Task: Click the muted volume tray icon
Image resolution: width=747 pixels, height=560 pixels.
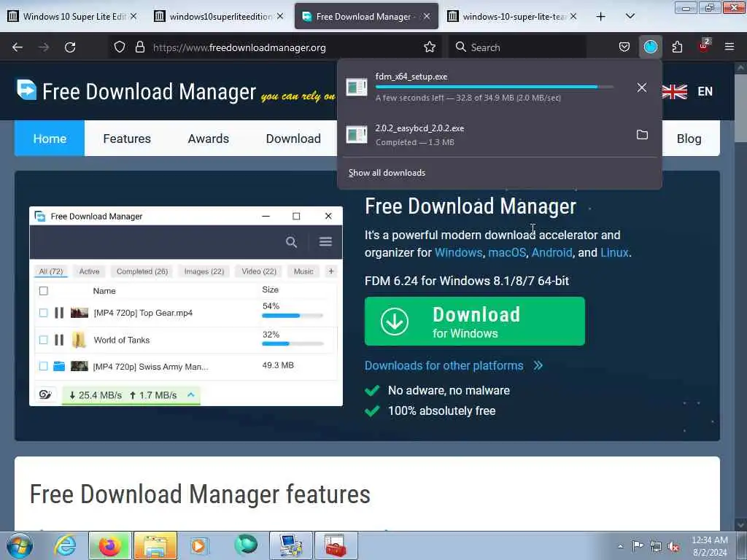Action: 673,546
